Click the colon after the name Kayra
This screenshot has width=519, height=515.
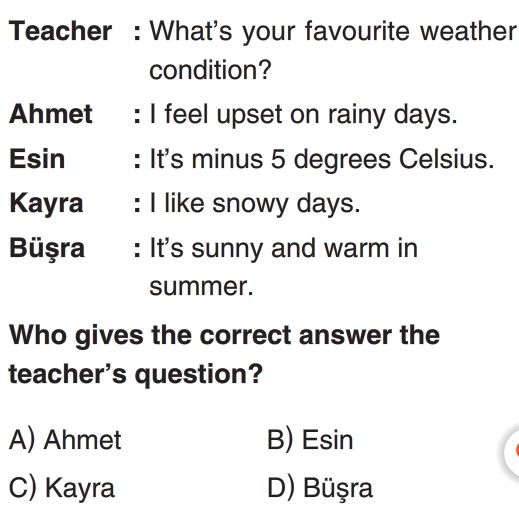(x=137, y=205)
